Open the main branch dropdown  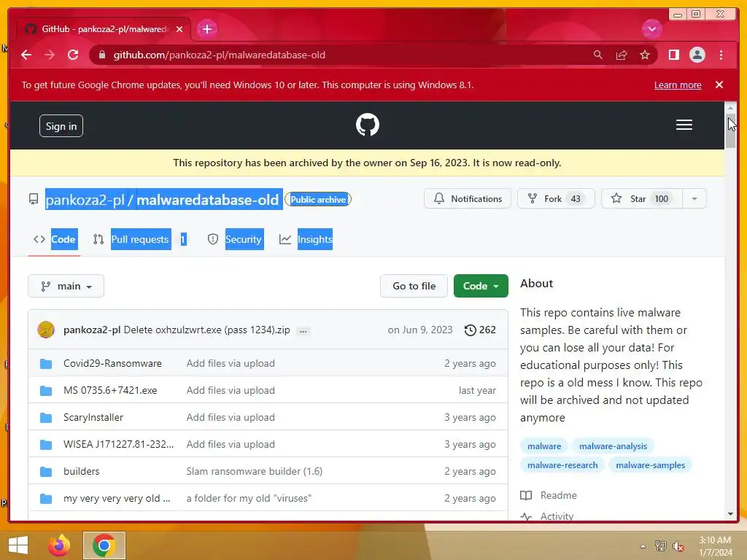pos(66,286)
